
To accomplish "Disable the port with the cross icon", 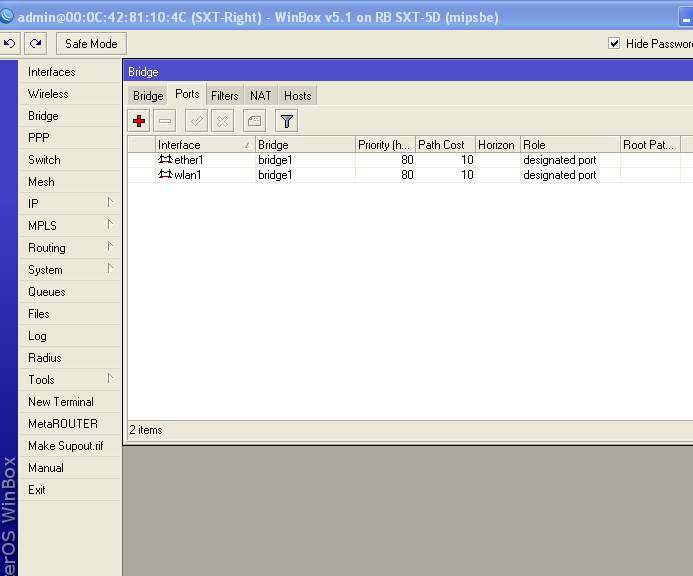I will [222, 121].
